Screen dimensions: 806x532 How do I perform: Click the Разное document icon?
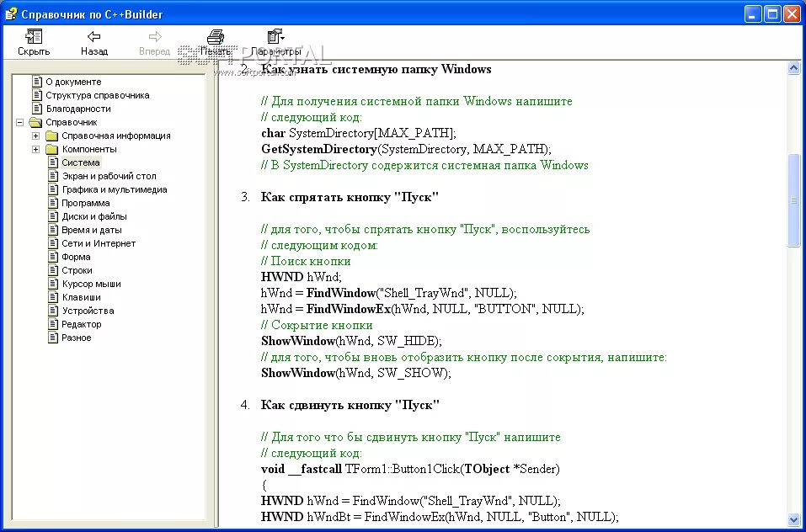coord(53,338)
